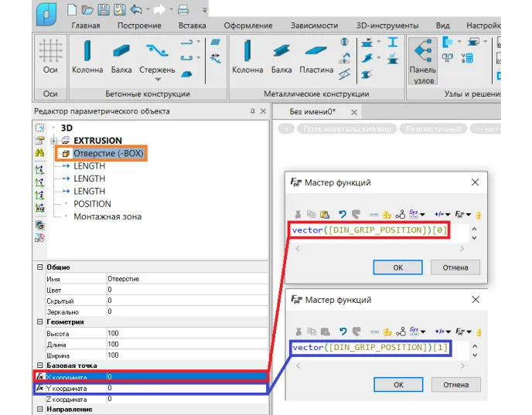Screen dimensions: 532x415
Task: Click the Z координата value cell
Action: click(x=187, y=399)
